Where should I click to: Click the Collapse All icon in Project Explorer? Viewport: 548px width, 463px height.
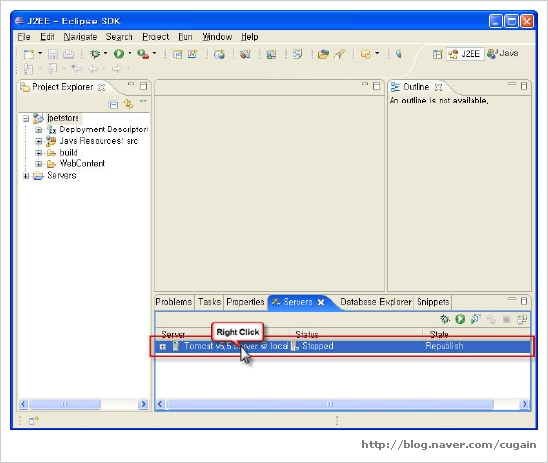coord(113,104)
